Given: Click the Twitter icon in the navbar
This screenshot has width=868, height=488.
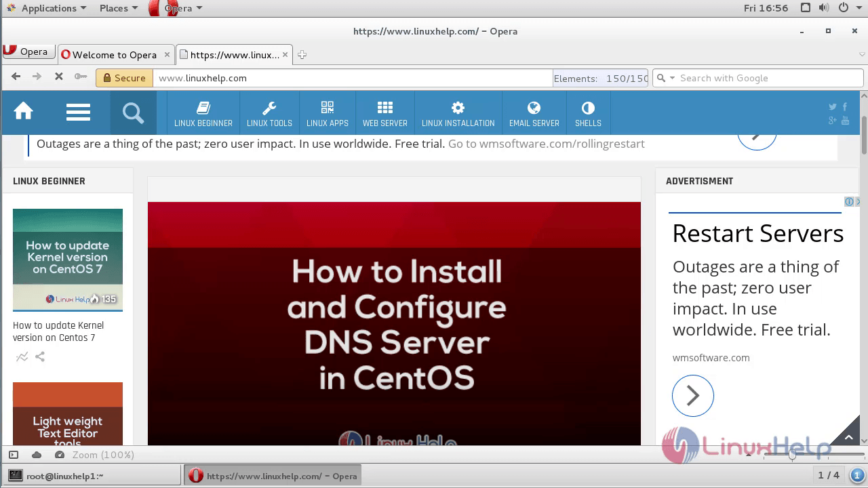Looking at the screenshot, I should coord(833,106).
